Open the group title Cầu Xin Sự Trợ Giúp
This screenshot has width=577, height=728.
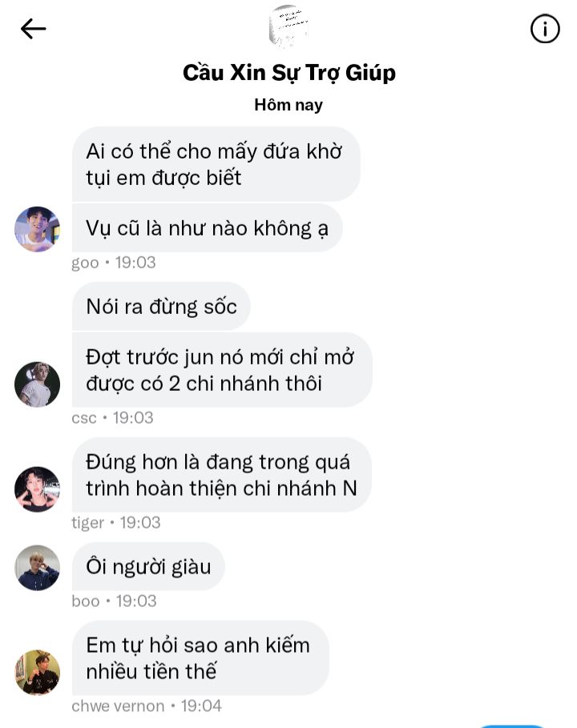[289, 73]
